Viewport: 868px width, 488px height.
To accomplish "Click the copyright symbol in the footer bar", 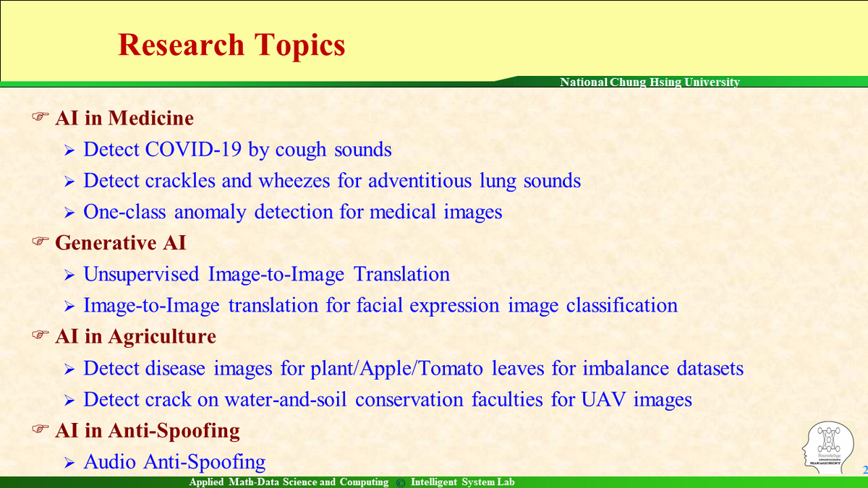I will pos(401,483).
